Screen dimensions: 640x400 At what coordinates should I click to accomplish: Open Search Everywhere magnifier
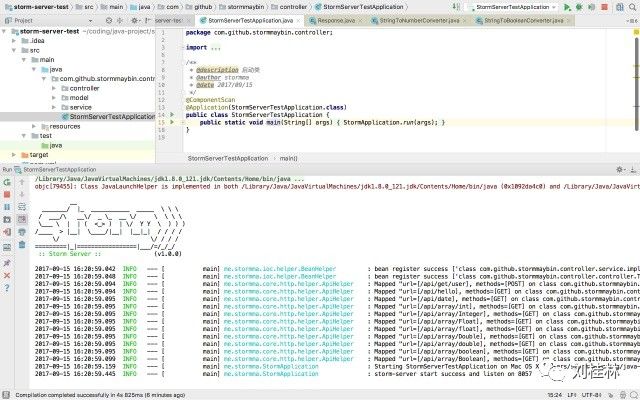[x=632, y=7]
